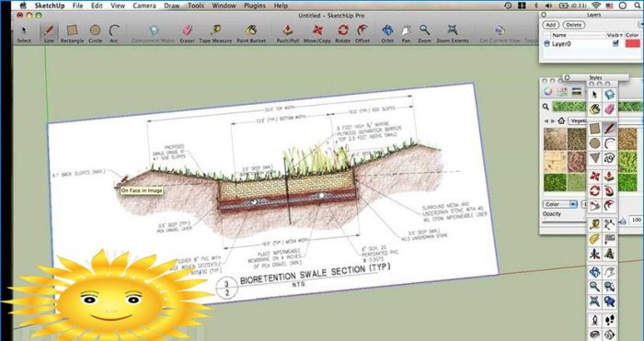Select the reddish-brown texture swatch
Image resolution: width=644 pixels, height=341 pixels.
pos(577,162)
